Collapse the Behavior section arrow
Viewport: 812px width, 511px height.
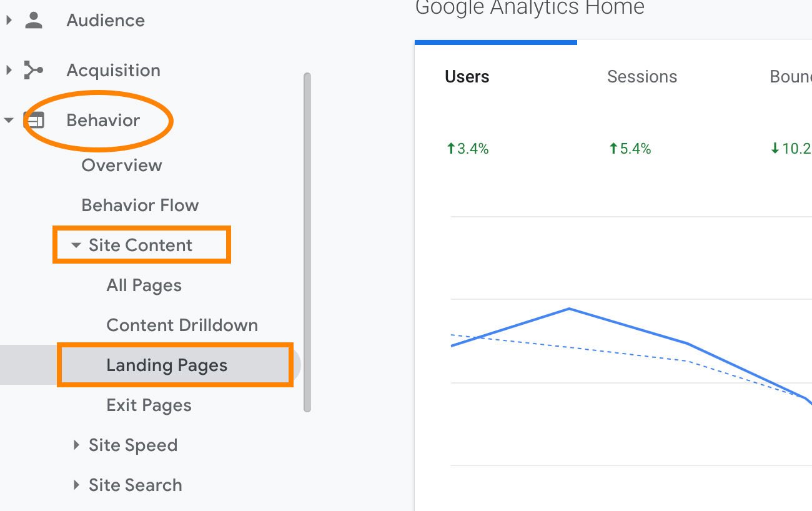coord(9,120)
